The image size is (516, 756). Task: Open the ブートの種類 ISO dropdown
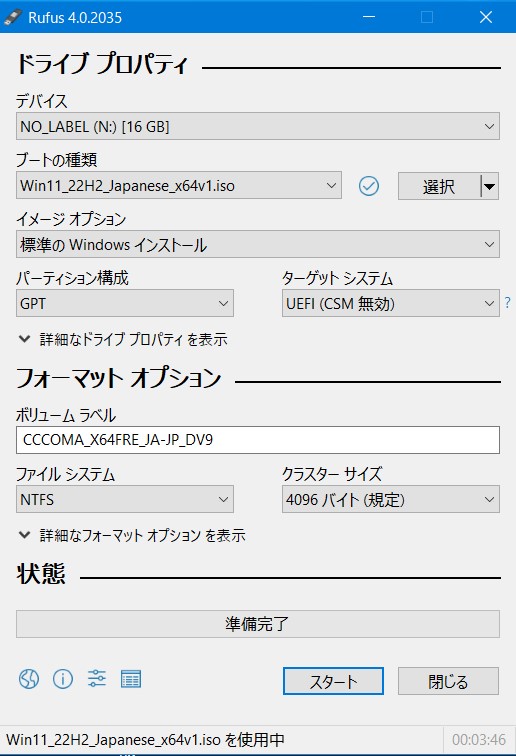point(179,185)
